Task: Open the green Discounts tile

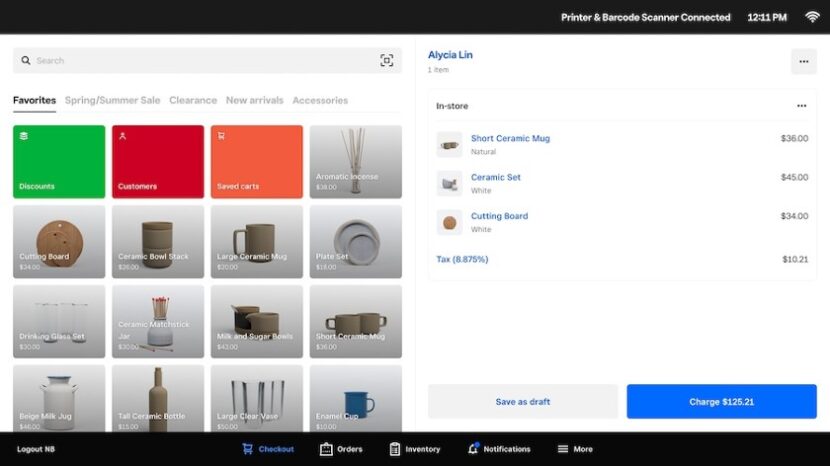Action: click(59, 161)
